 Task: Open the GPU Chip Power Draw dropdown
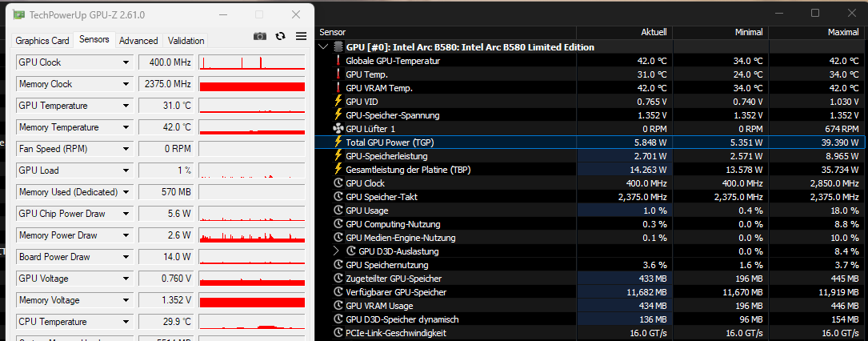coord(126,214)
